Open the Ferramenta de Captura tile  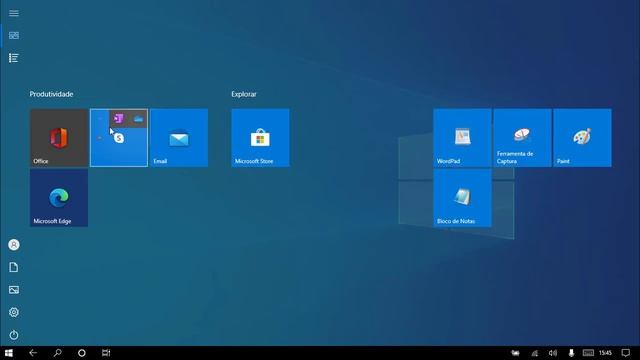pos(522,138)
